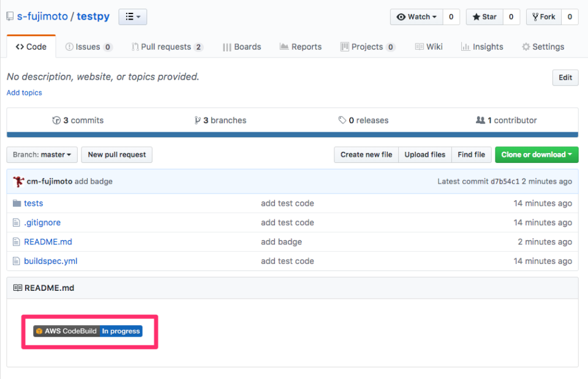The image size is (588, 379).
Task: Click the repository book icon beside s-fujimoto
Action: pos(10,16)
